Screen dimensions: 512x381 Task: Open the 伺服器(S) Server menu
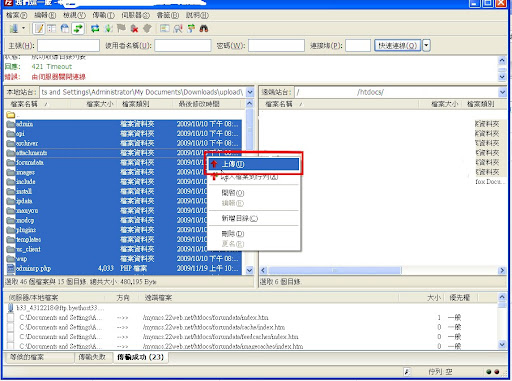(x=135, y=15)
